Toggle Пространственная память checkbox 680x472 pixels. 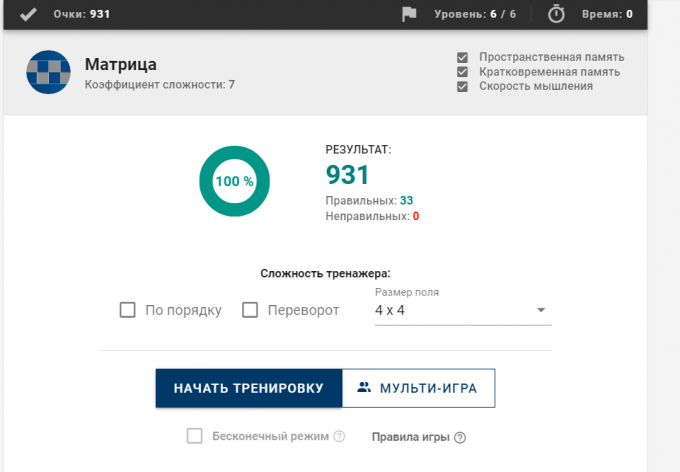[461, 58]
